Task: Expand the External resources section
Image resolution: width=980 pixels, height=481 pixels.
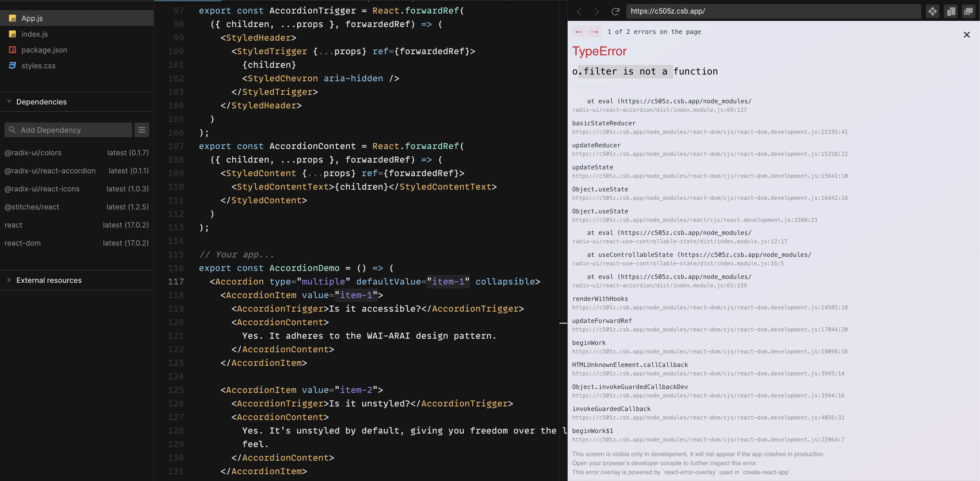Action: [8, 280]
